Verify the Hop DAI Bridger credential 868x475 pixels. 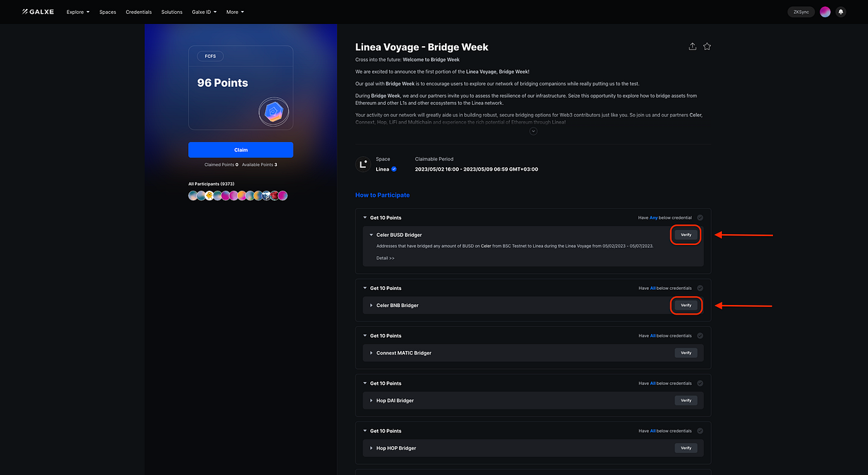686,400
